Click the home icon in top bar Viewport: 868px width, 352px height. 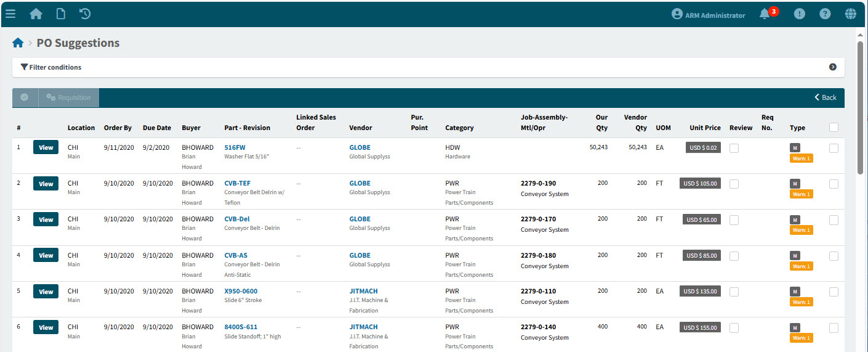pos(36,14)
